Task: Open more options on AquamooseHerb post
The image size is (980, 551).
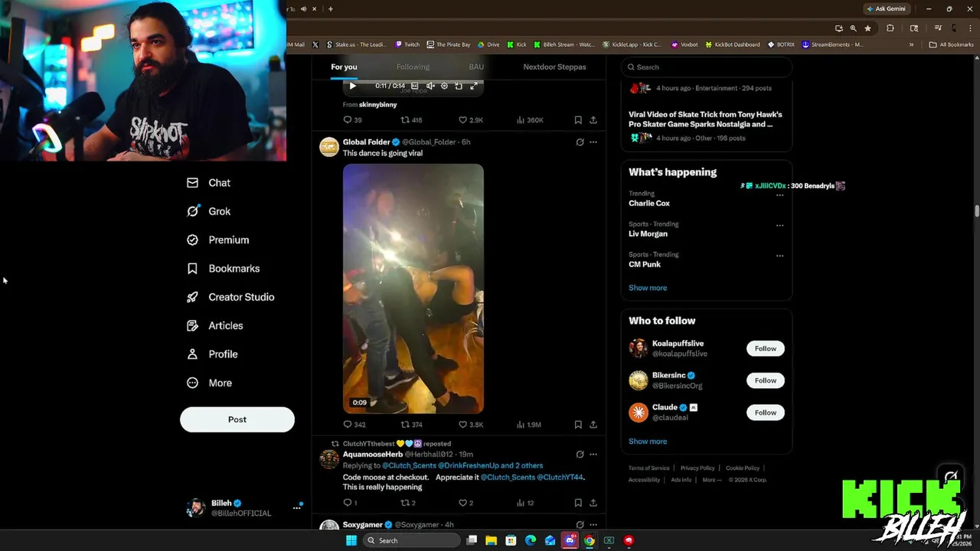Action: pyautogui.click(x=593, y=454)
